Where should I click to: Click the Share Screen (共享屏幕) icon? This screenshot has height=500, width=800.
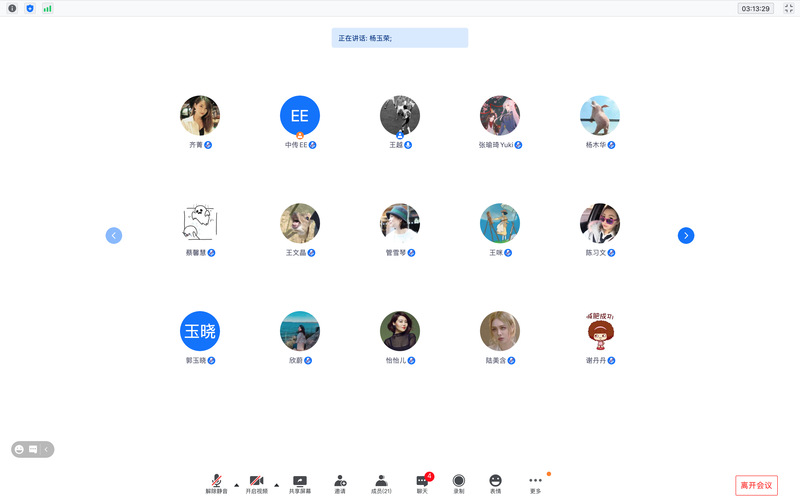(300, 481)
